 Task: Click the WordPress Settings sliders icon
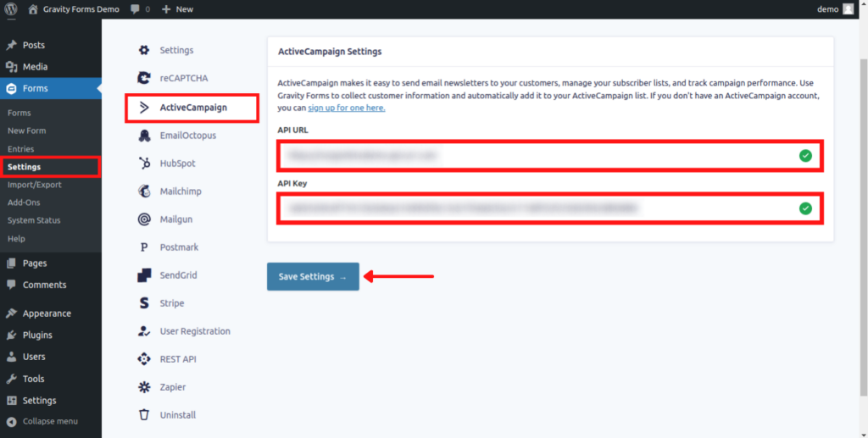[11, 401]
